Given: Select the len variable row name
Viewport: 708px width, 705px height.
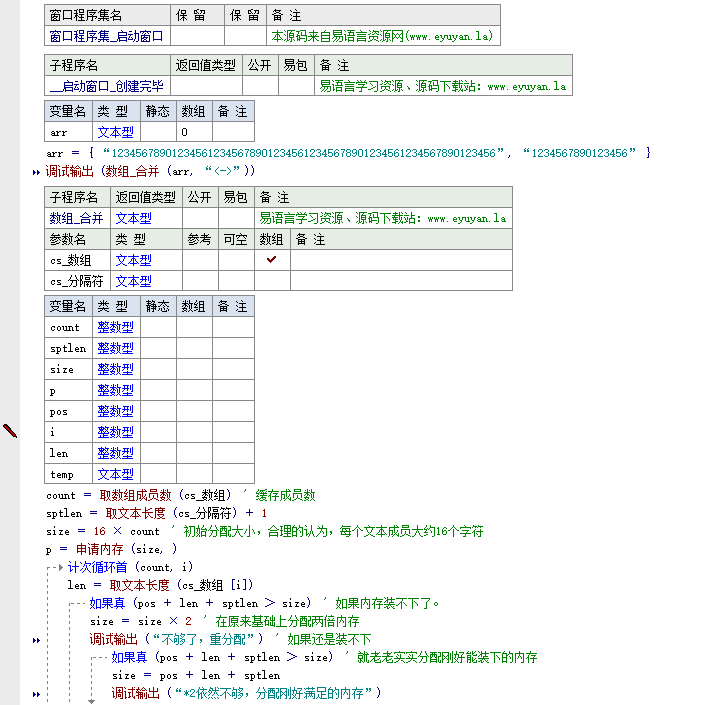Looking at the screenshot, I should click(68, 453).
